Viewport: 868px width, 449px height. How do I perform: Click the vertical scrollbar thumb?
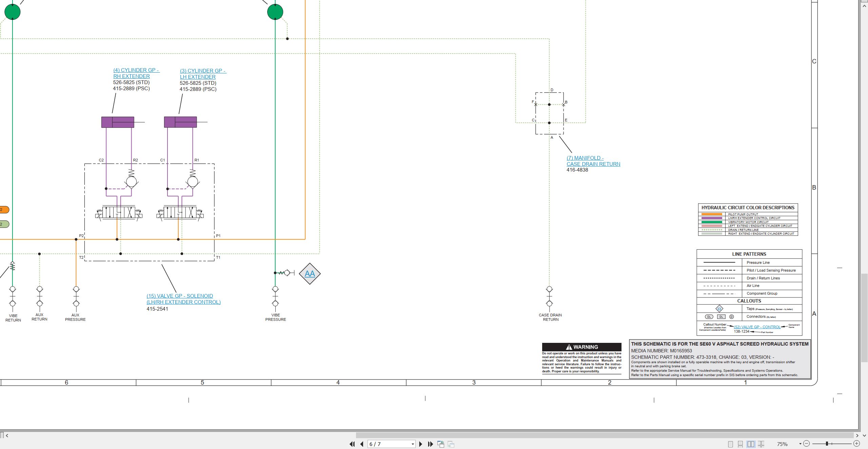[x=864, y=317]
